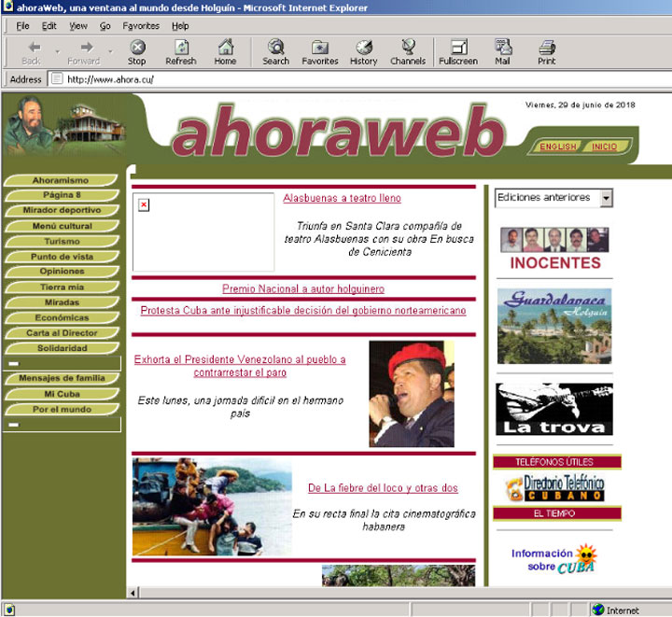Click the address field showing http://www.ahora.cu/
The width and height of the screenshot is (672, 617).
pos(360,79)
